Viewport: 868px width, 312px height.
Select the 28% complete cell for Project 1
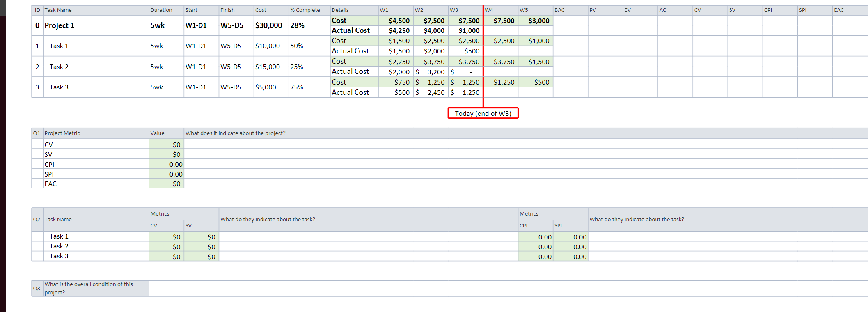(309, 25)
